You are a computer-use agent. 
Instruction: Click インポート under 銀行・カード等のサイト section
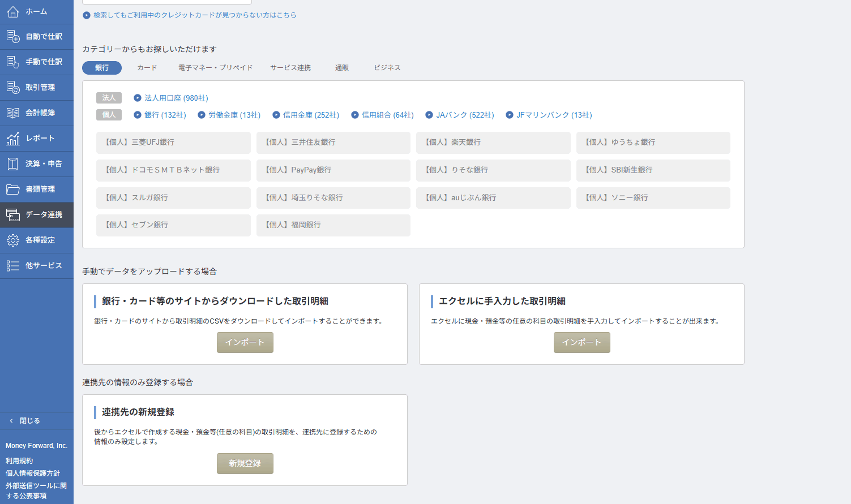pos(245,342)
